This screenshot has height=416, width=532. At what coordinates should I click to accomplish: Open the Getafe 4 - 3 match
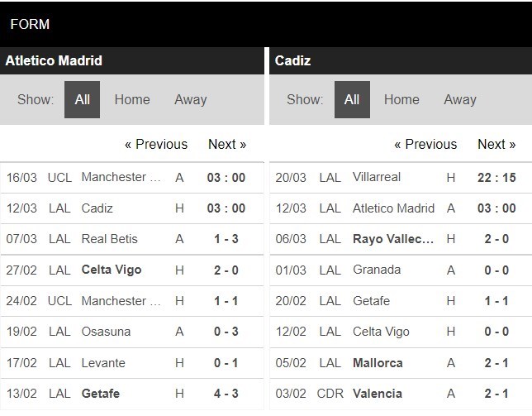132,394
